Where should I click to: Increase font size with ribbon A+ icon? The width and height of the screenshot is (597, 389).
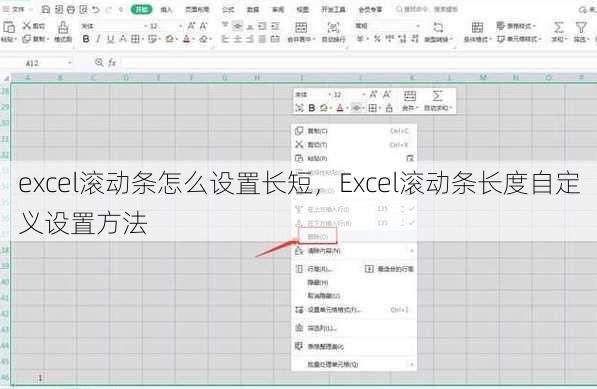point(191,26)
